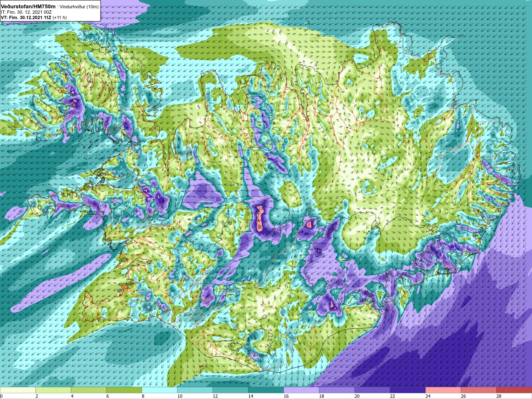Click the Veðurstofan/HM750m title text
This screenshot has width=532, height=399.
click(x=28, y=7)
